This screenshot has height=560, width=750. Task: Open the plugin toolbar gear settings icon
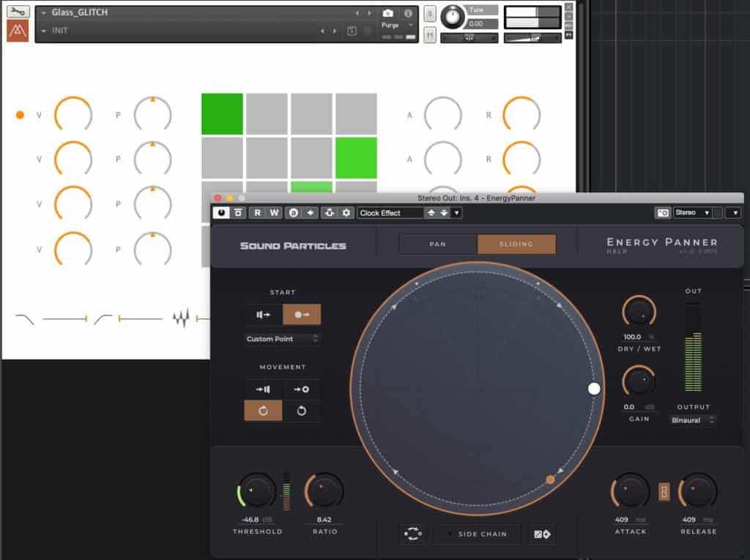(x=346, y=213)
